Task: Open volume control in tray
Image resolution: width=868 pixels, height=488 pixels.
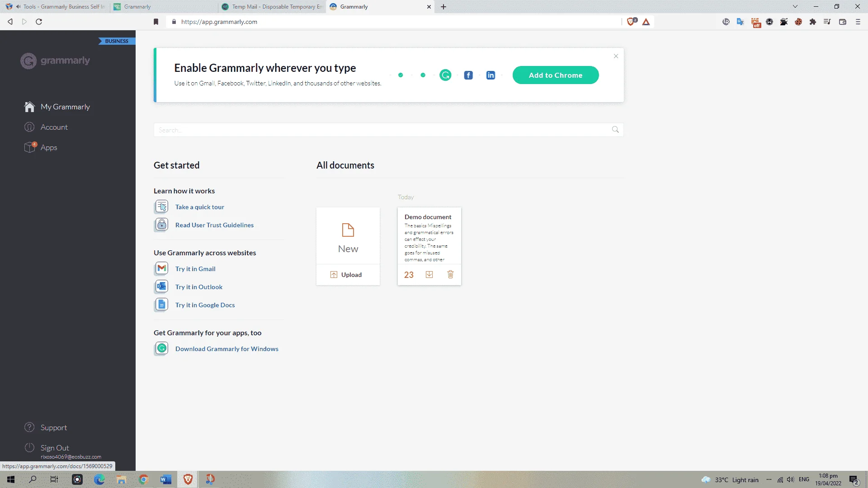Action: tap(790, 479)
